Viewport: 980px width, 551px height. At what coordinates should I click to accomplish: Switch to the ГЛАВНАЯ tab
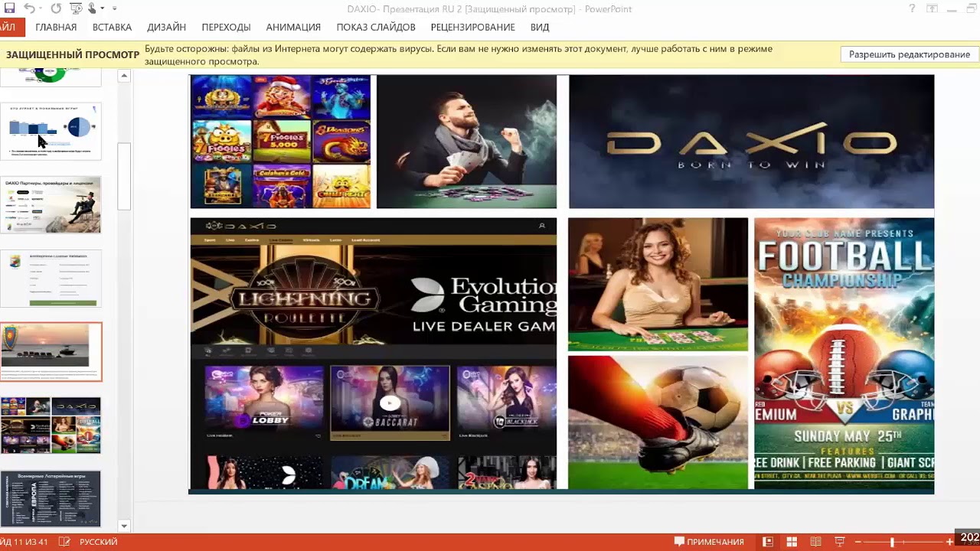point(56,27)
